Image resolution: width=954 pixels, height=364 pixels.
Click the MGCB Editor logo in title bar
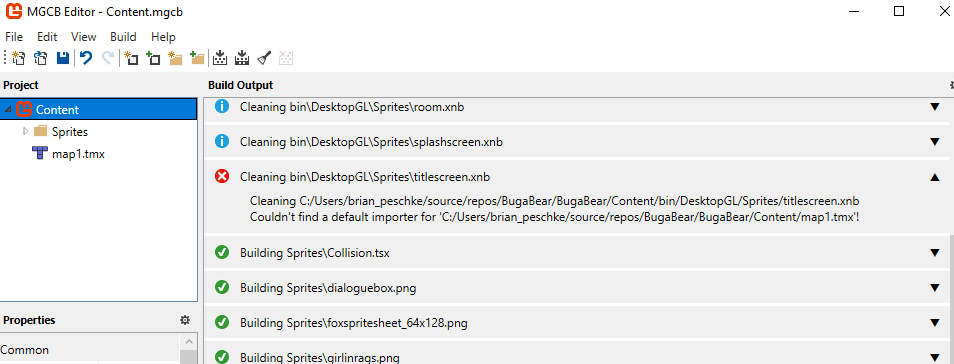[x=13, y=12]
